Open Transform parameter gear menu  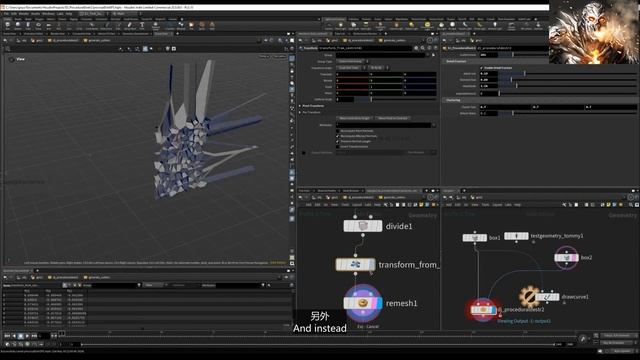point(416,48)
